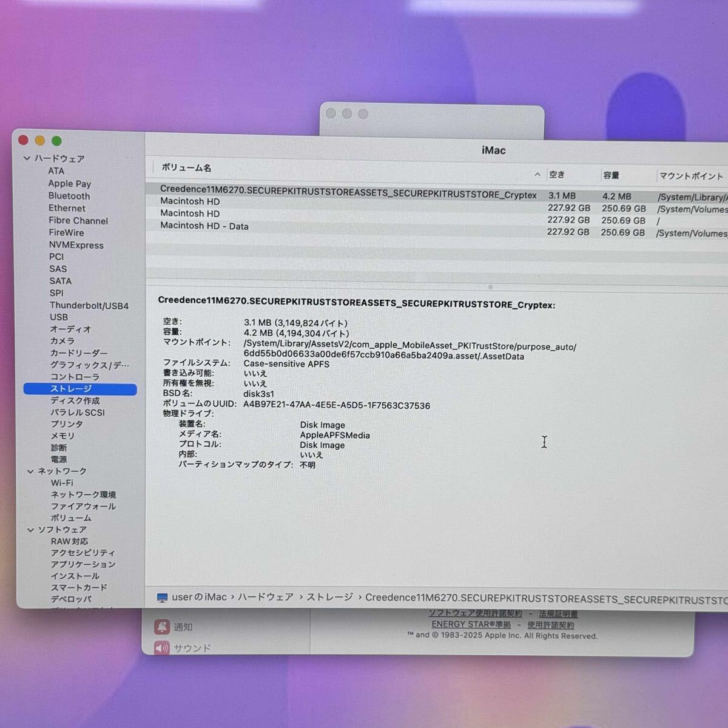Screen dimensions: 728x728
Task: Open ネットワーク環境 item
Action: (x=83, y=494)
